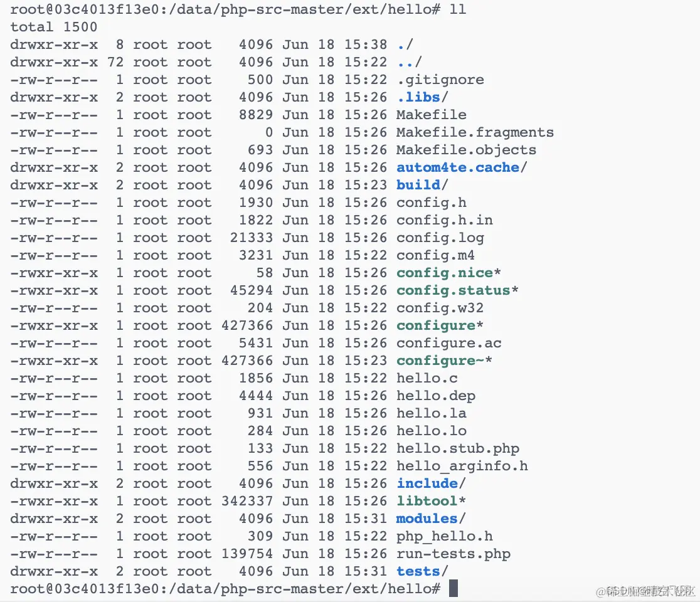Click the 'll' command in top prompt
Image resolution: width=700 pixels, height=602 pixels.
point(458,9)
